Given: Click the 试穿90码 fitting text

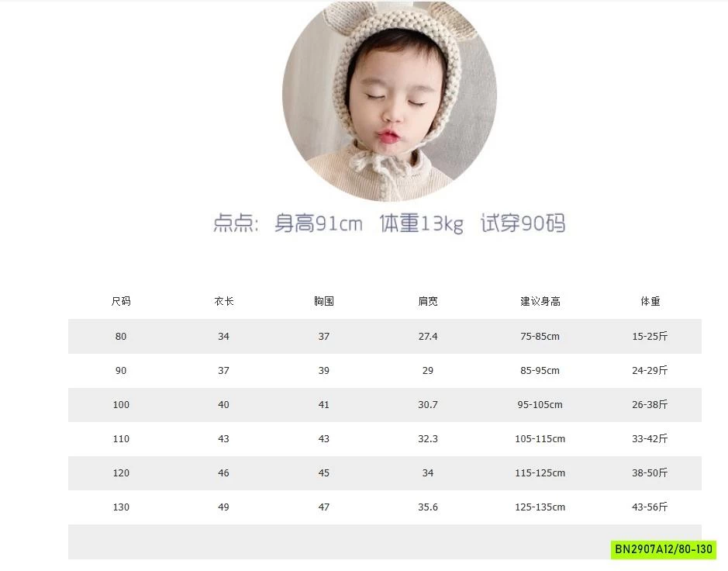Looking at the screenshot, I should point(524,223).
